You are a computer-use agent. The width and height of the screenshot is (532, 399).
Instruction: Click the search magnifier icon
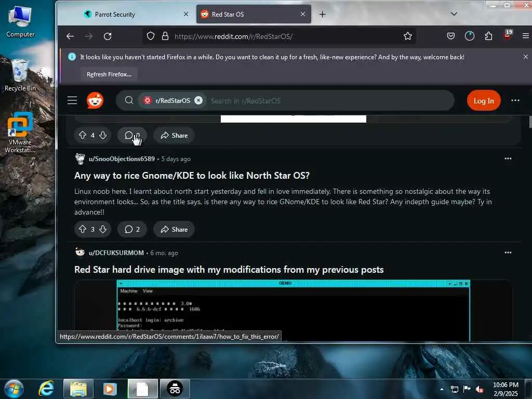[x=129, y=100]
